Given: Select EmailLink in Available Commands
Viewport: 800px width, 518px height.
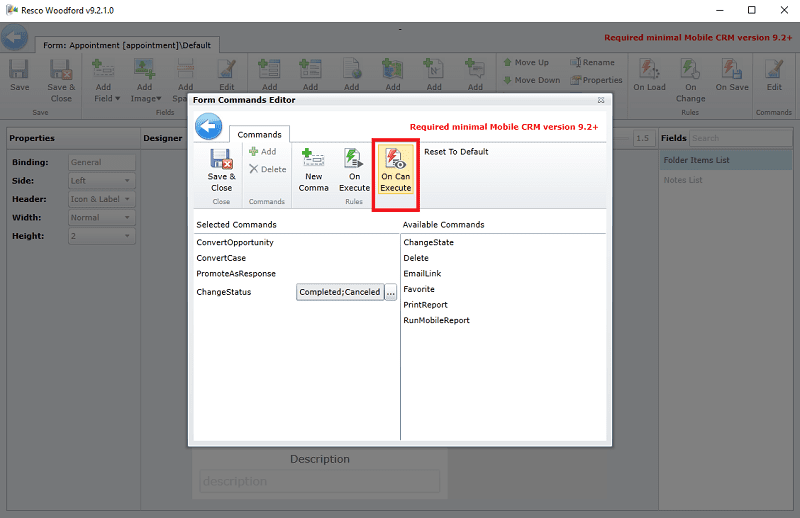Looking at the screenshot, I should click(x=422, y=274).
